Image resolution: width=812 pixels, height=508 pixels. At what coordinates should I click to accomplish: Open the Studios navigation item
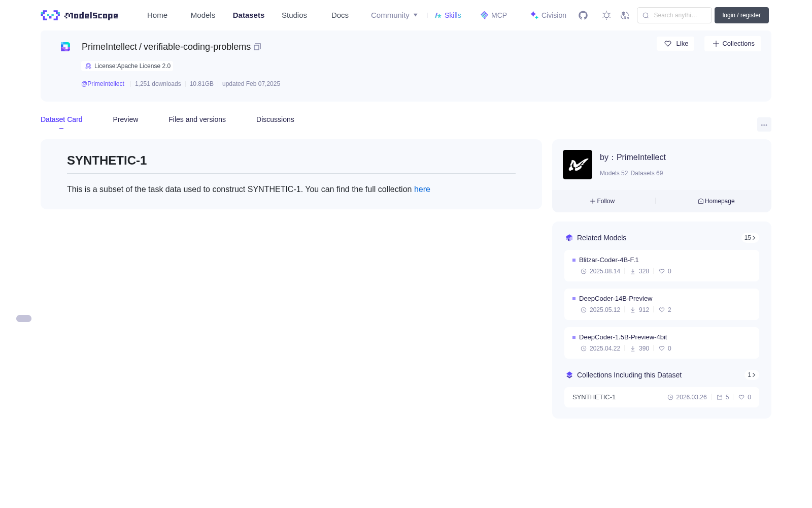point(294,15)
